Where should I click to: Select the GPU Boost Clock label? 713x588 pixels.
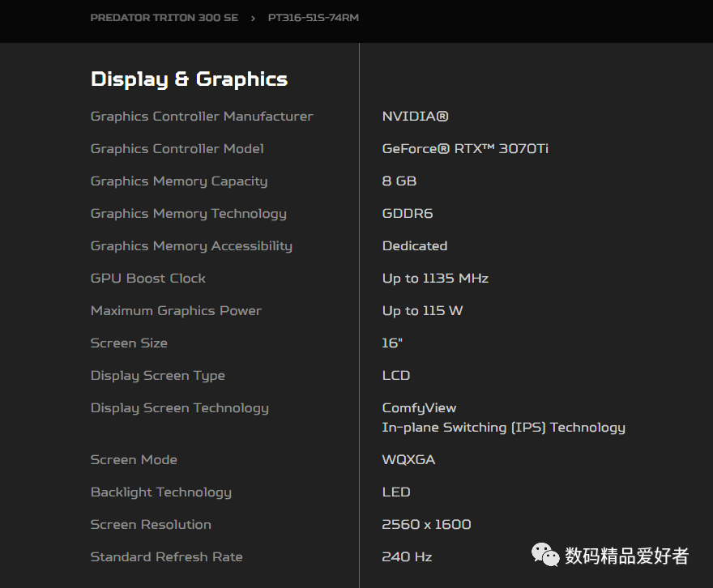148,278
